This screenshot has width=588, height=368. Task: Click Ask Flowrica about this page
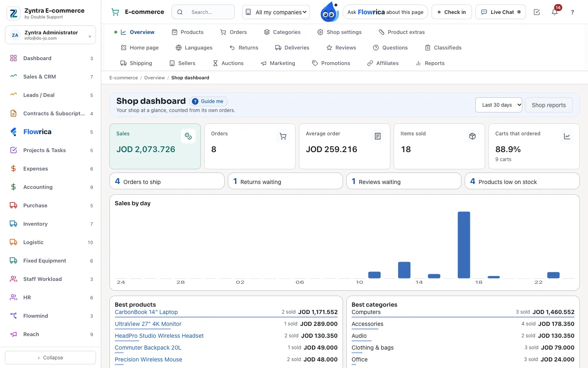[x=385, y=12]
